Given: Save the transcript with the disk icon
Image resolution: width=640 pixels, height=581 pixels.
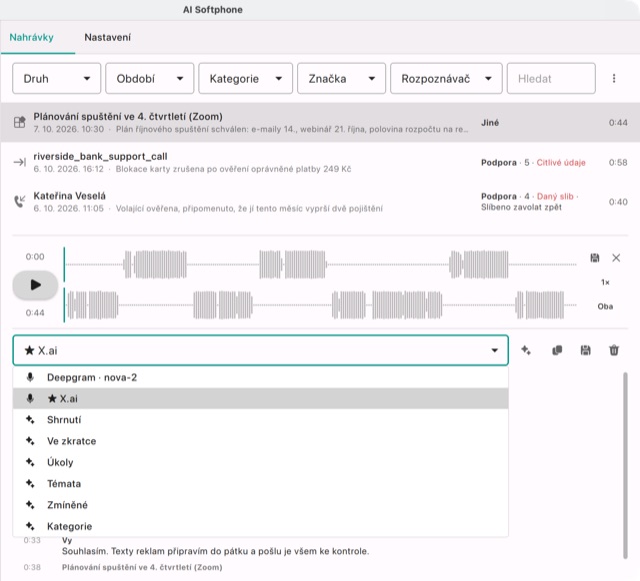Looking at the screenshot, I should (586, 350).
